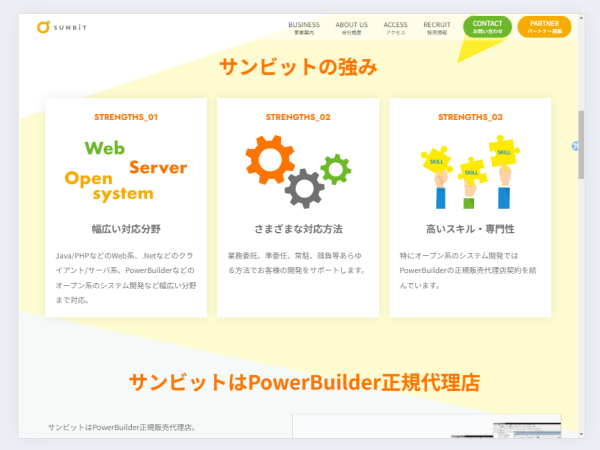The height and width of the screenshot is (450, 600).
Task: Click the three gears illustration
Action: [x=298, y=171]
